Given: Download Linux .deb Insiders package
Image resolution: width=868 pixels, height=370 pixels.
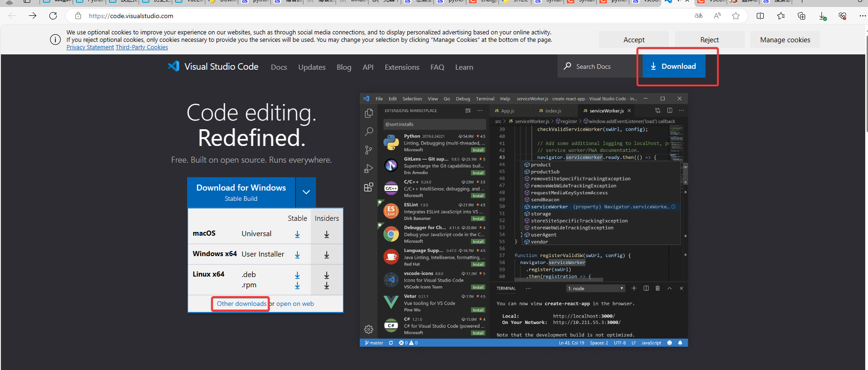Looking at the screenshot, I should pyautogui.click(x=327, y=275).
